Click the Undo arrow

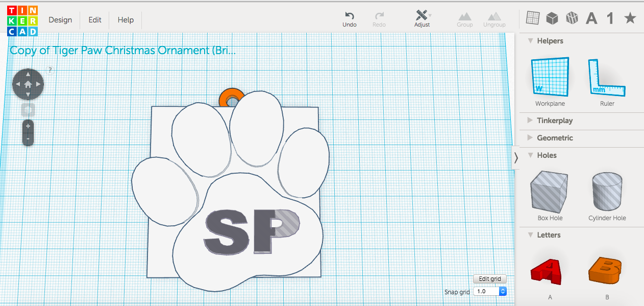[350, 16]
